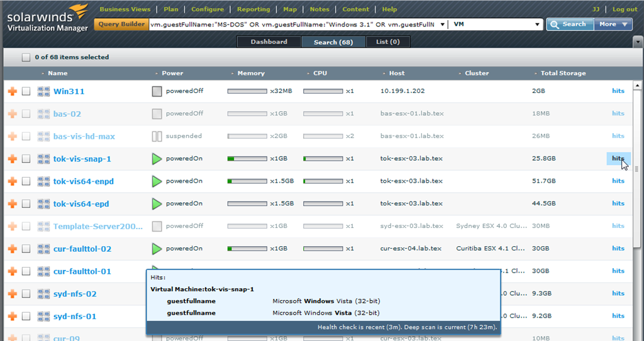Screen dimensions: 644x341
Task: Click the results list scroll-up arrow
Action: [637, 86]
